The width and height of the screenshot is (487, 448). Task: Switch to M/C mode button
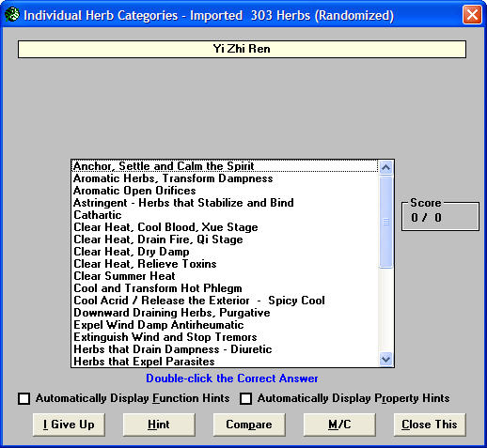pyautogui.click(x=339, y=425)
